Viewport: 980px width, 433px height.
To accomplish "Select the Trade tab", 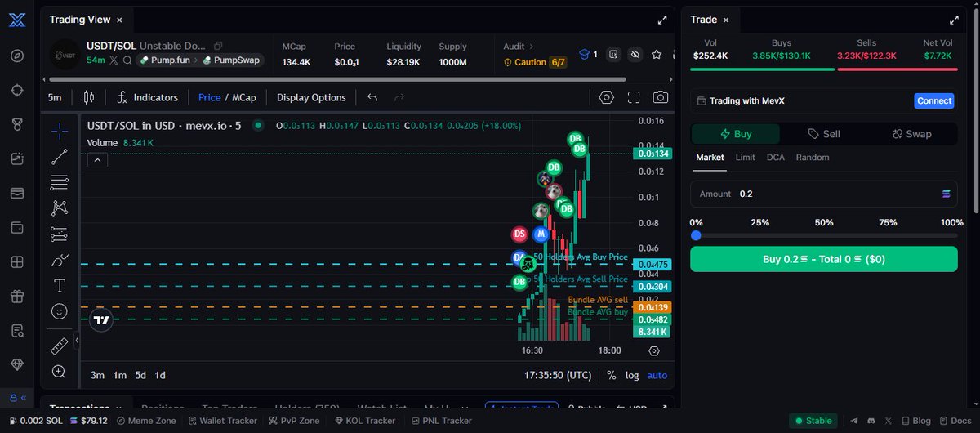I will (x=704, y=20).
